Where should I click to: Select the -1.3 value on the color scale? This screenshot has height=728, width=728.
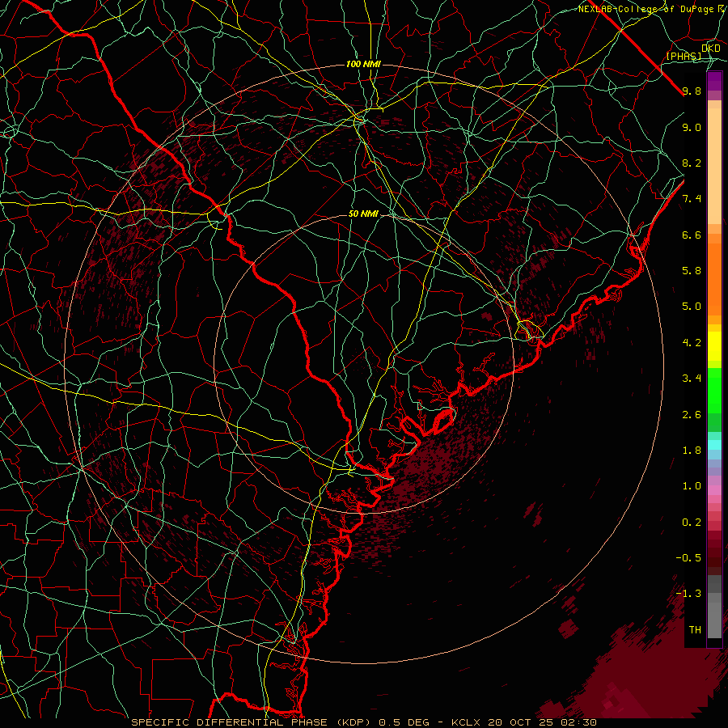[x=688, y=594]
